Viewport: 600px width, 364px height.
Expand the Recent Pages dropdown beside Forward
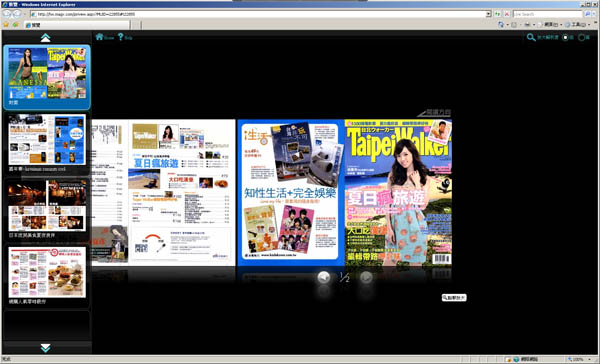tap(24, 14)
